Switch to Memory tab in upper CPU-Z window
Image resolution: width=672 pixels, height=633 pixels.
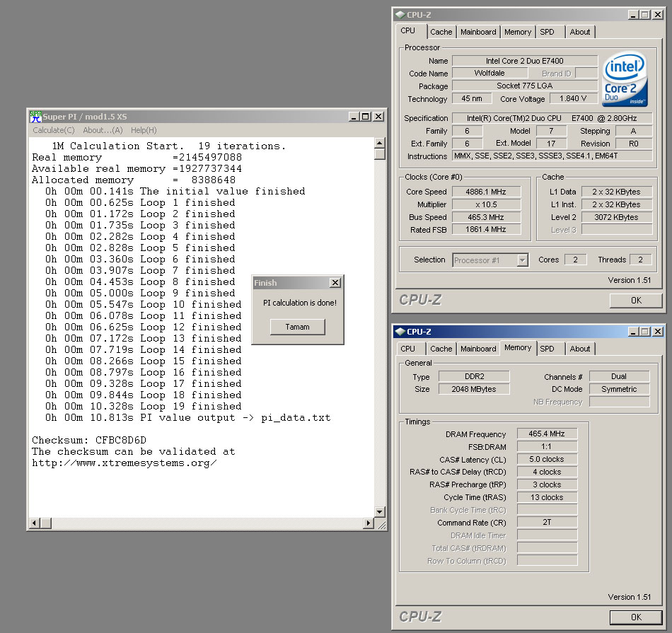click(x=518, y=32)
